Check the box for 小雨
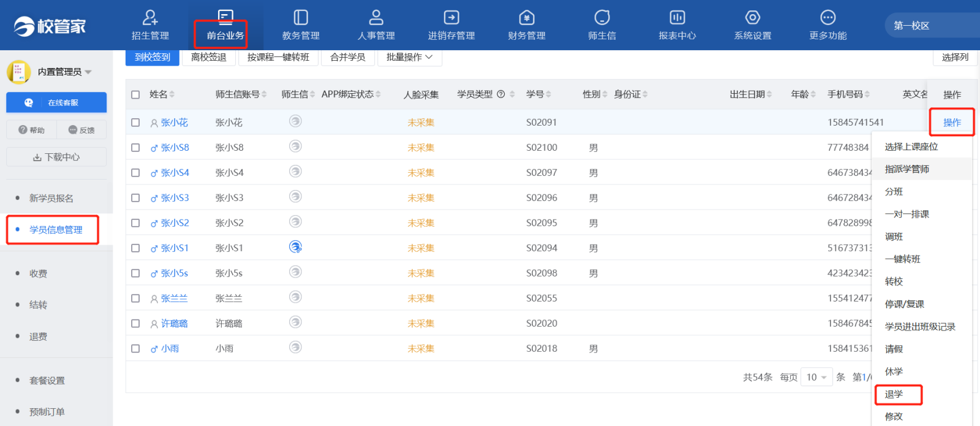The image size is (980, 426). tap(135, 349)
